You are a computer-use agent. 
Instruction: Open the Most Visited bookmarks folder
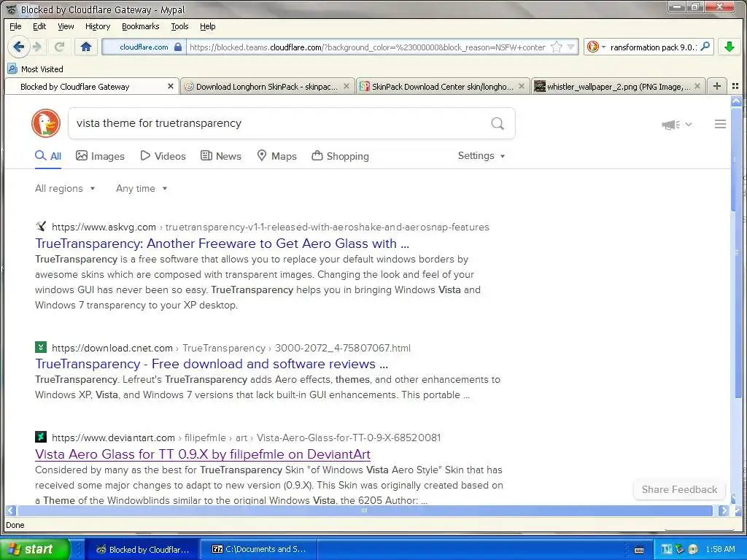coord(35,69)
